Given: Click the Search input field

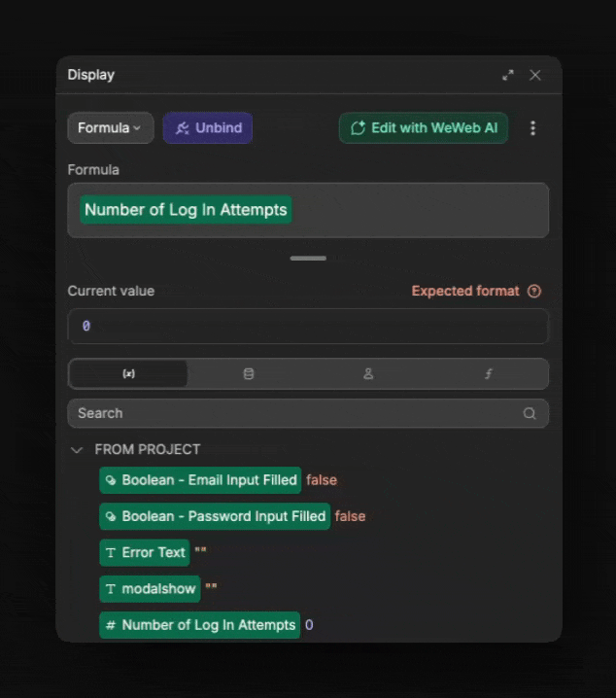Looking at the screenshot, I should (x=291, y=413).
